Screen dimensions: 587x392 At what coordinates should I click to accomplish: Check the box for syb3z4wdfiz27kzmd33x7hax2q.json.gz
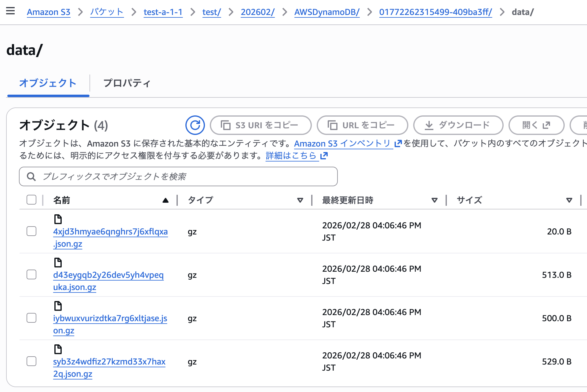(x=31, y=361)
